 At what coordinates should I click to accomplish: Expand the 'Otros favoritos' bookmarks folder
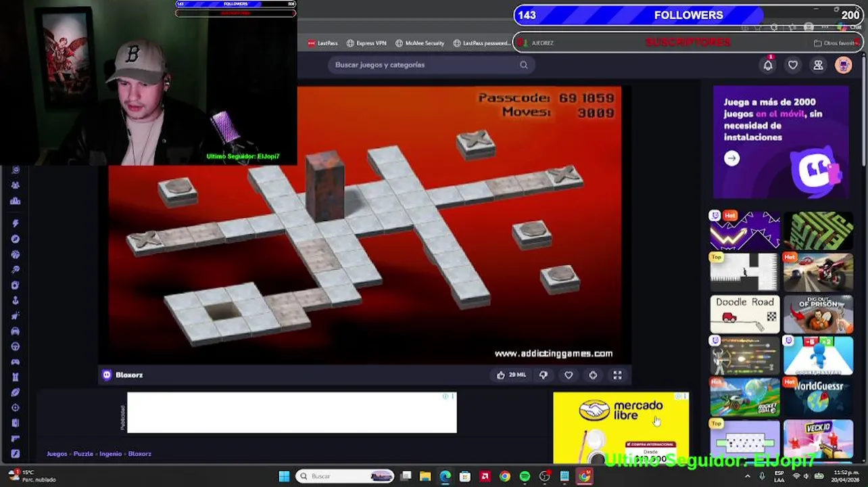pos(836,43)
